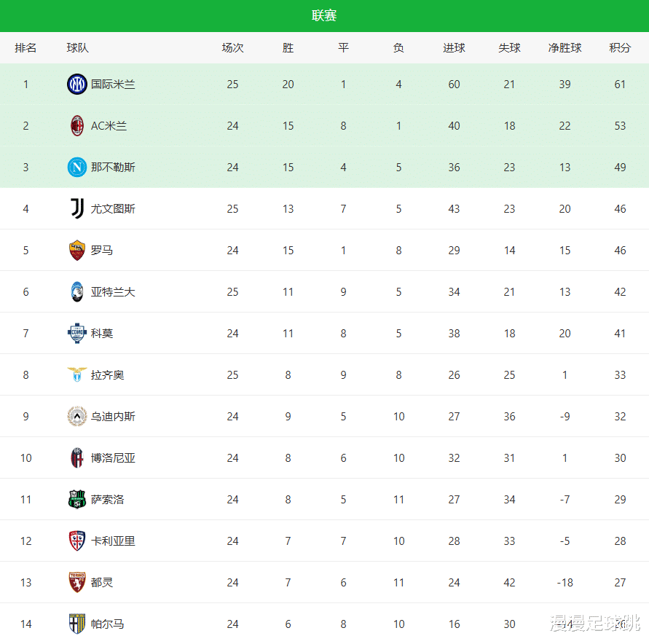Click the 积分 column header

[620, 48]
